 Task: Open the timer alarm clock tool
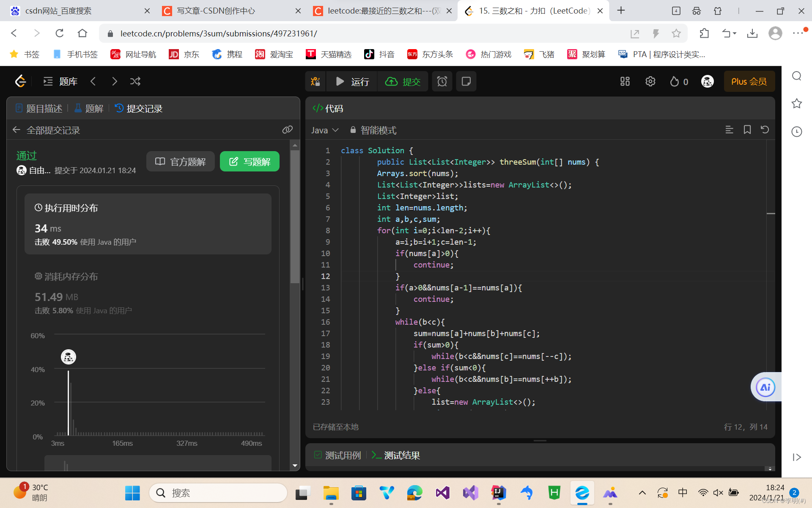[x=442, y=81]
